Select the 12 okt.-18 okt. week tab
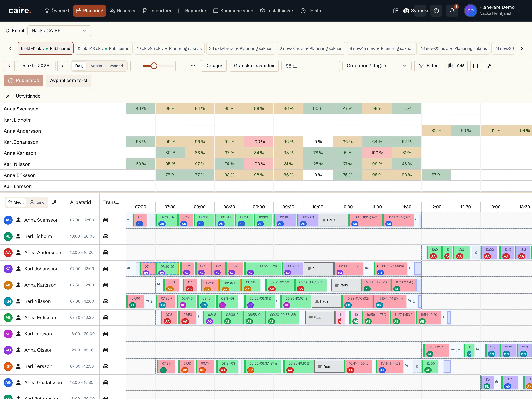 [x=103, y=49]
